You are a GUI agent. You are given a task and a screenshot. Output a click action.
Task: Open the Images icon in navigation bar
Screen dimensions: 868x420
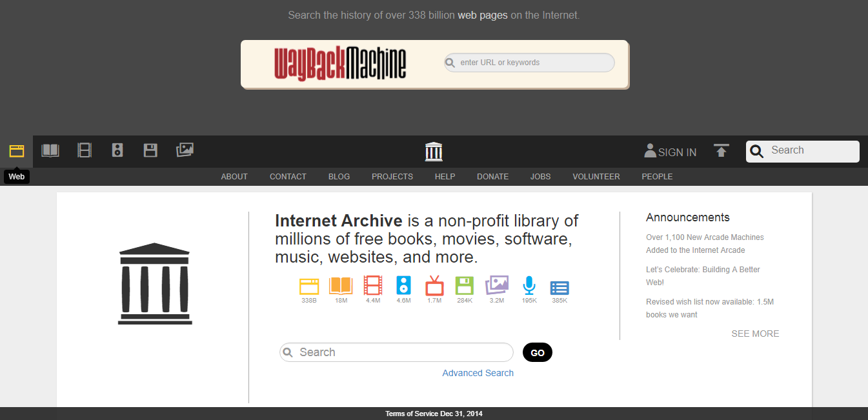pos(185,150)
